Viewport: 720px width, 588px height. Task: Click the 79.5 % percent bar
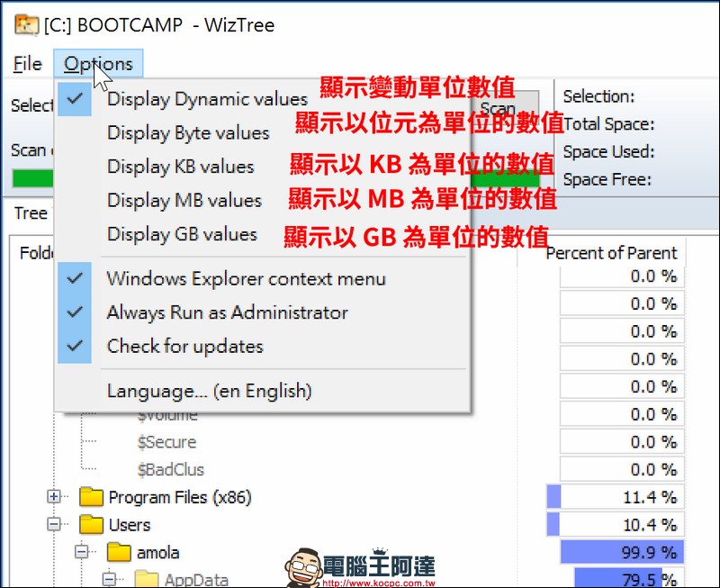point(629,578)
